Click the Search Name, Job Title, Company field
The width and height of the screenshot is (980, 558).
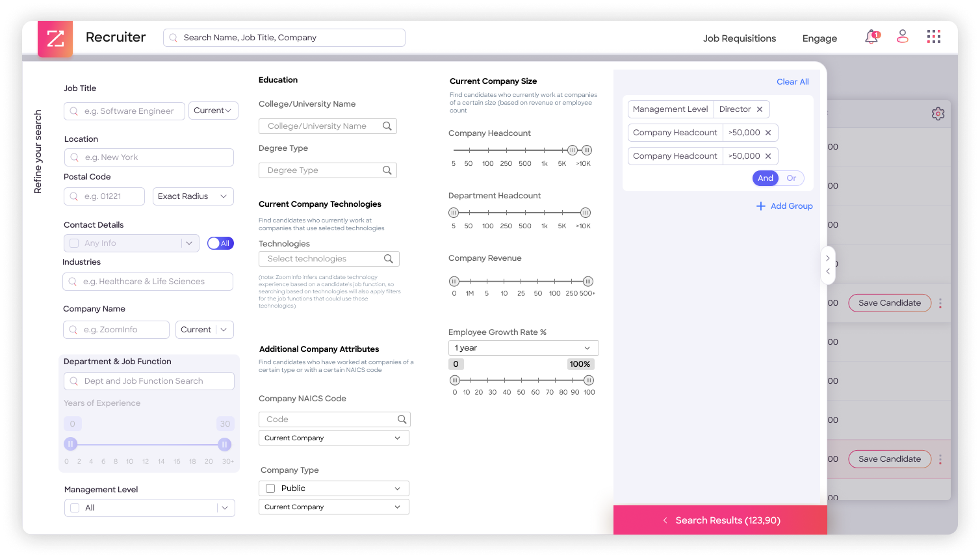284,38
